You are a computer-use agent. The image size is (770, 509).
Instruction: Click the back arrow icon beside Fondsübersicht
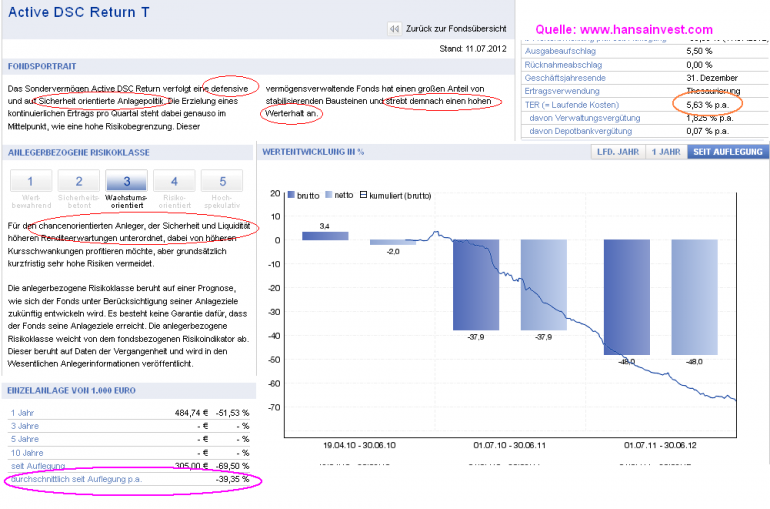(394, 29)
